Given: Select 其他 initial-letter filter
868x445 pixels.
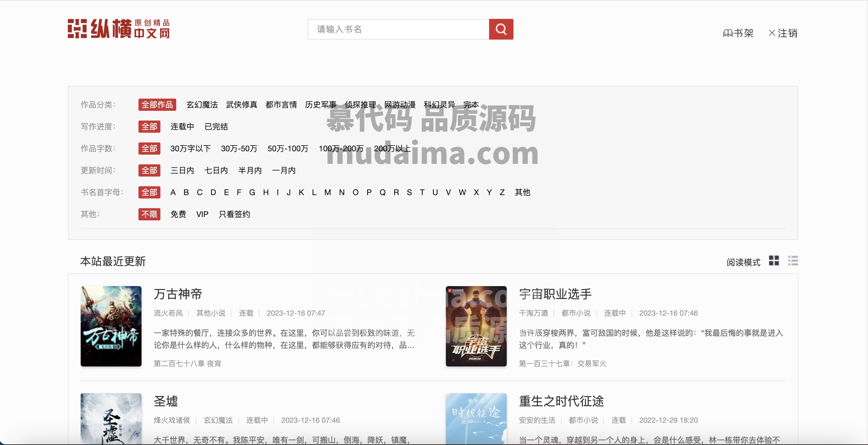Looking at the screenshot, I should [x=522, y=192].
